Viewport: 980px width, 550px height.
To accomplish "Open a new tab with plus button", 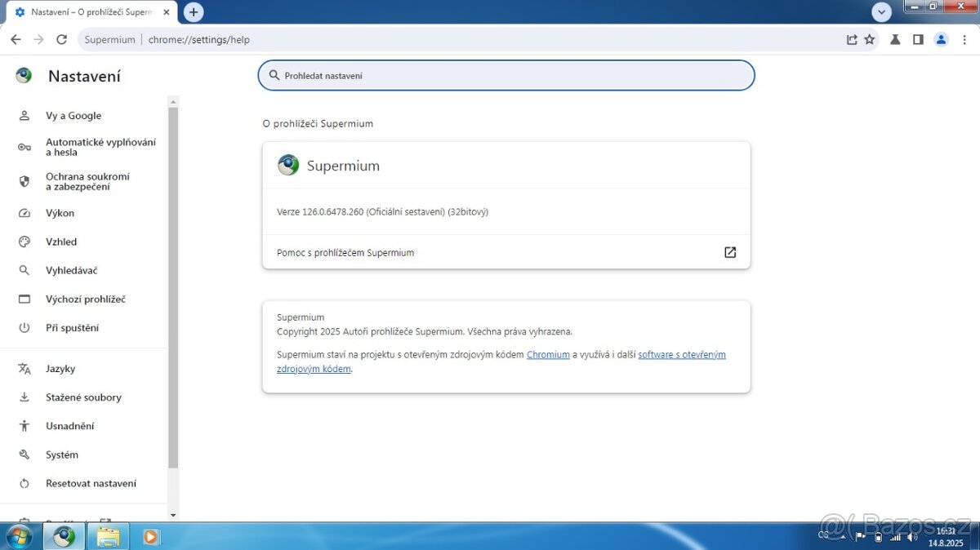I will 194,12.
